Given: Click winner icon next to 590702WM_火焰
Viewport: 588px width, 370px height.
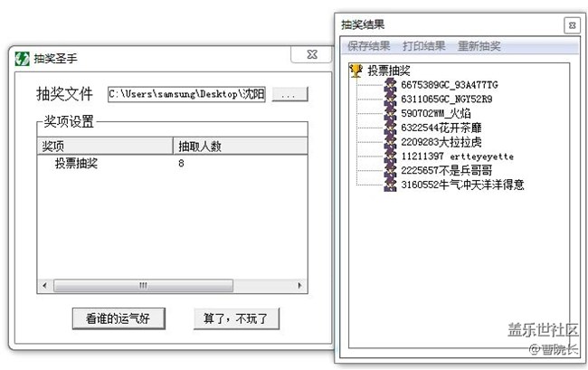Looking at the screenshot, I should 391,114.
